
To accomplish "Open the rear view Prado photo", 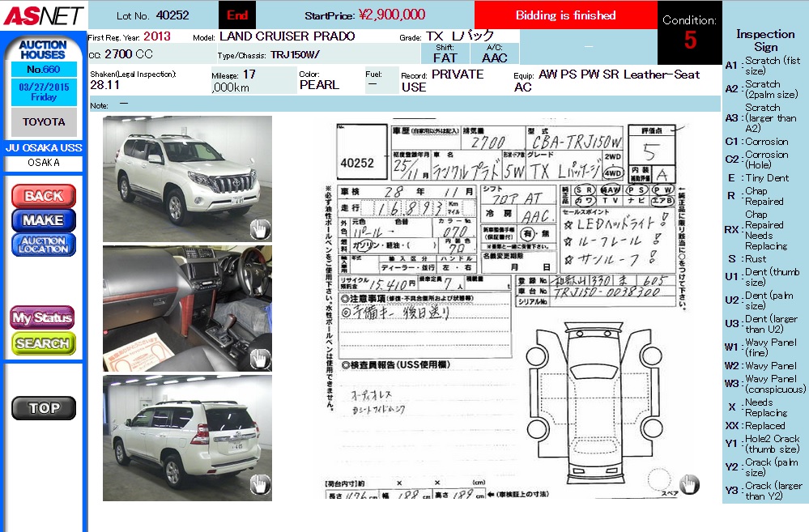I will pos(187,437).
